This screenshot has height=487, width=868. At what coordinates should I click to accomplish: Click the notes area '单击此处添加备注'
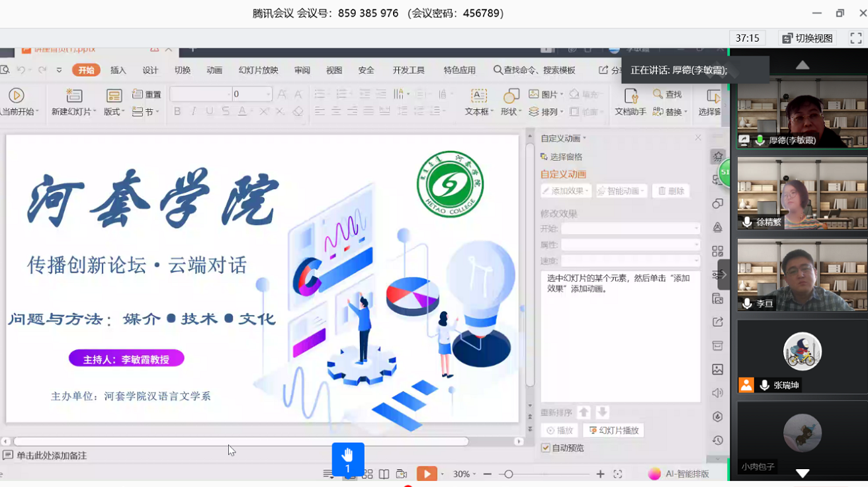click(x=52, y=455)
